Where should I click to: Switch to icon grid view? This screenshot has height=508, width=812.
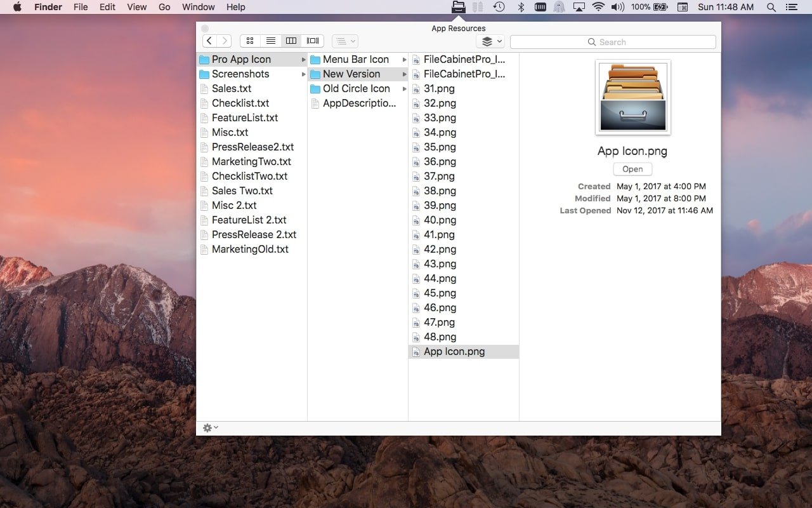pos(250,40)
